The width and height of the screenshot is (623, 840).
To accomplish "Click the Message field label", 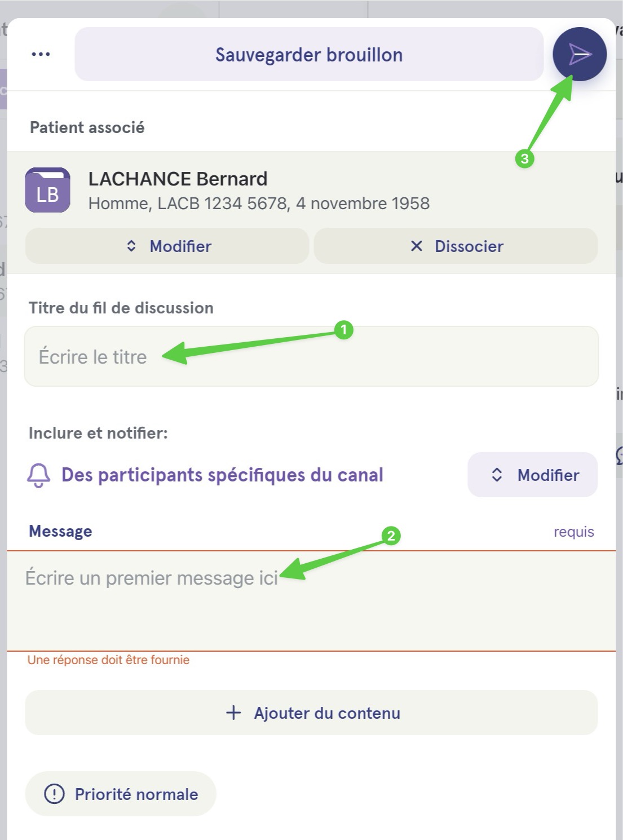I will click(x=60, y=531).
